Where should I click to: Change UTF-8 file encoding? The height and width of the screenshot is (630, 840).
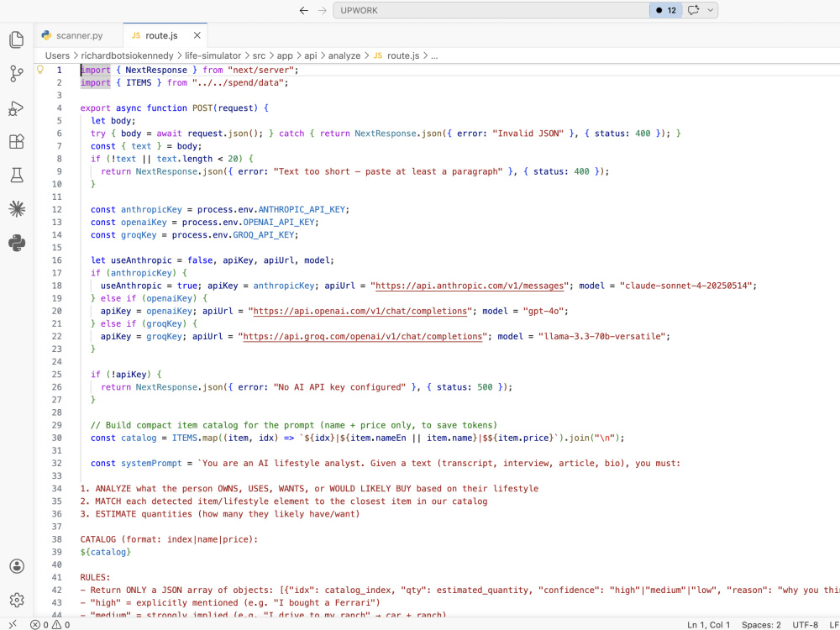(806, 625)
